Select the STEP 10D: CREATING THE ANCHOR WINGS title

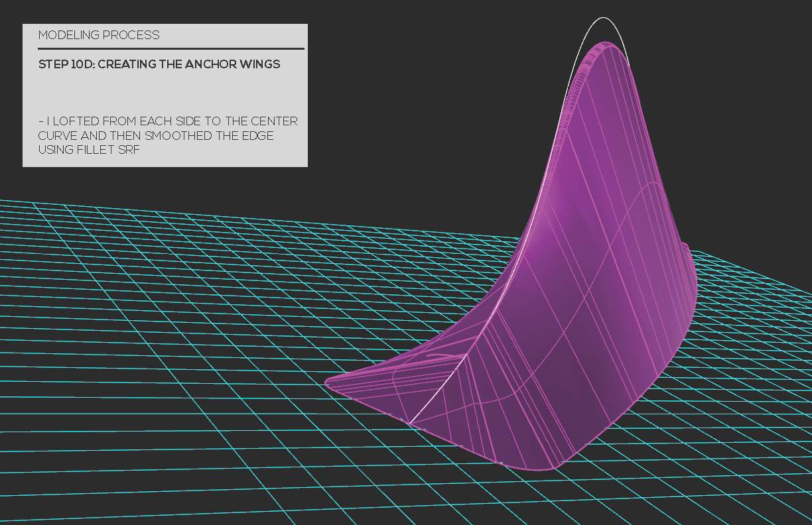[x=159, y=64]
